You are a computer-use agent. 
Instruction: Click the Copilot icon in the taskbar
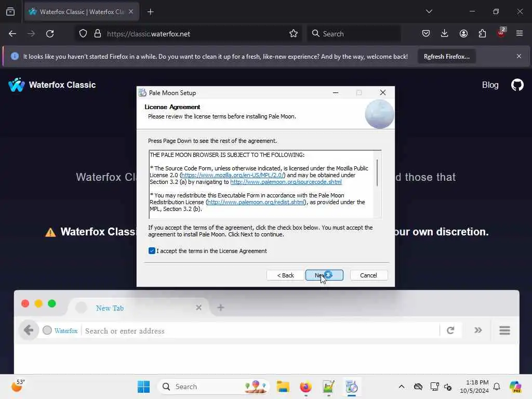(x=515, y=387)
